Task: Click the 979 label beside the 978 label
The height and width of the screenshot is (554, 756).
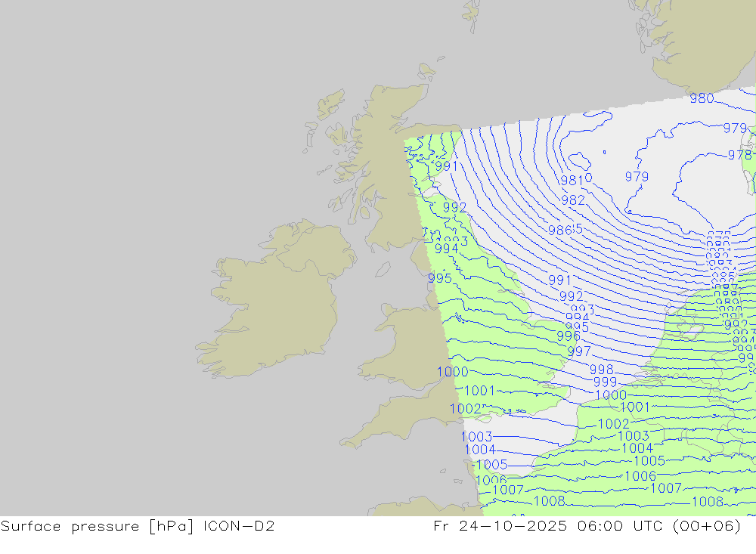Action: click(735, 128)
